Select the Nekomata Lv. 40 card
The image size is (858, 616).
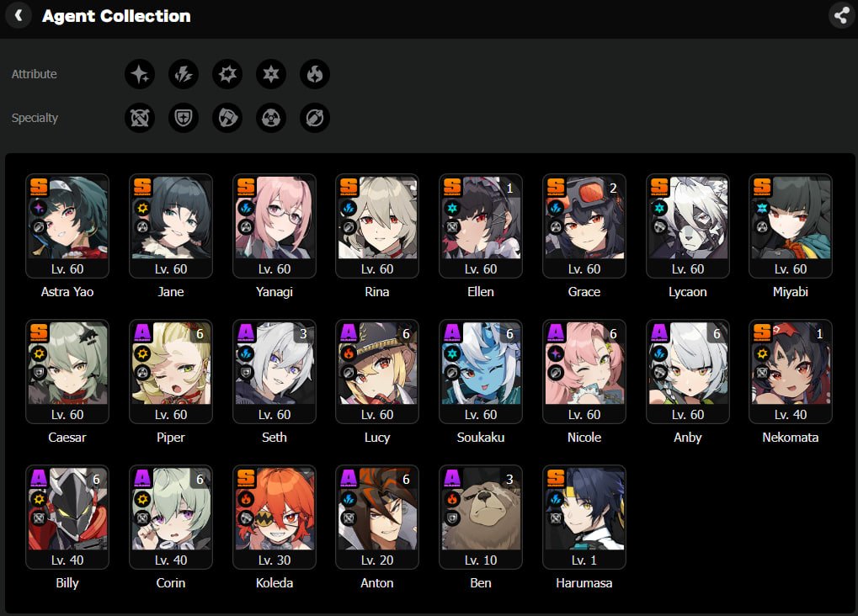(x=790, y=371)
